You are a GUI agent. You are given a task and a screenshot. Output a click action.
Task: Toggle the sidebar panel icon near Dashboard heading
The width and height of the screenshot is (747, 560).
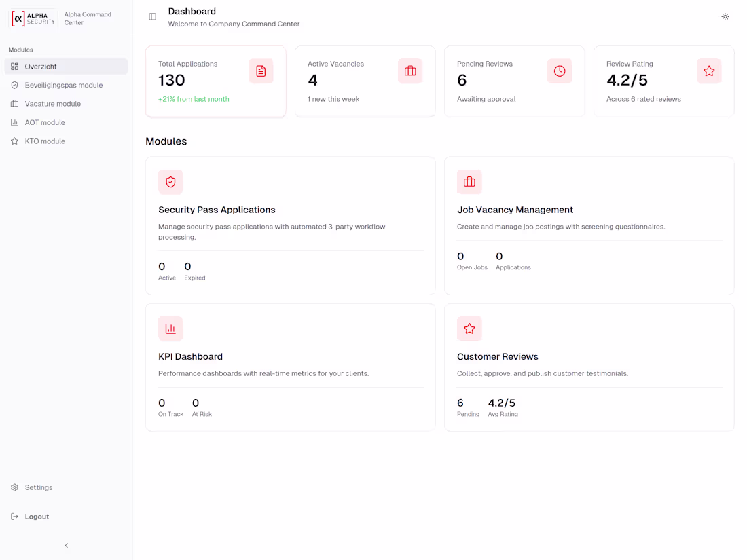152,16
